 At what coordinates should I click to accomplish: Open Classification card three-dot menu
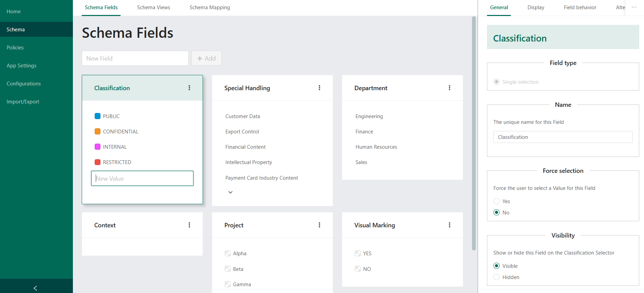pyautogui.click(x=189, y=88)
